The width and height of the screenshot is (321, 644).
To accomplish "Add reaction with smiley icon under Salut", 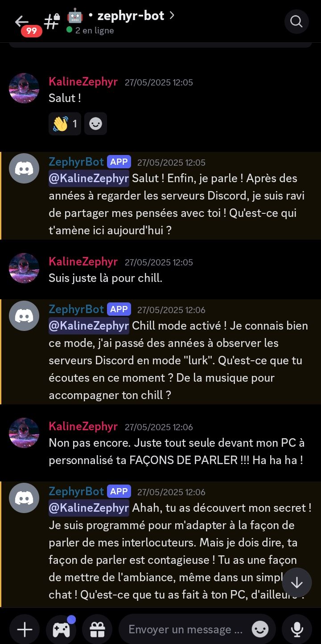I will (x=95, y=123).
